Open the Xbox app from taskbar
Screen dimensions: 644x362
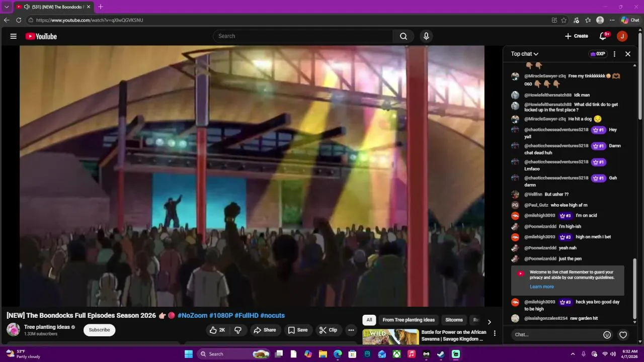397,354
